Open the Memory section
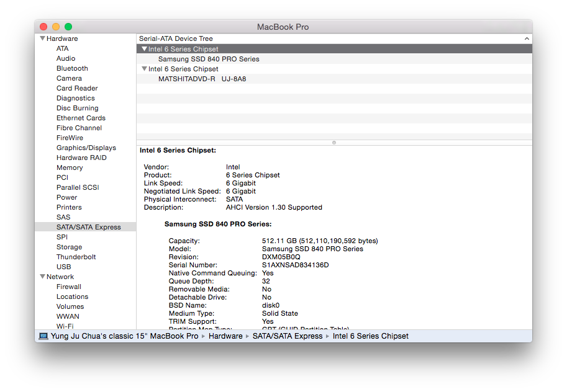Image resolution: width=567 pixels, height=392 pixels. [70, 167]
